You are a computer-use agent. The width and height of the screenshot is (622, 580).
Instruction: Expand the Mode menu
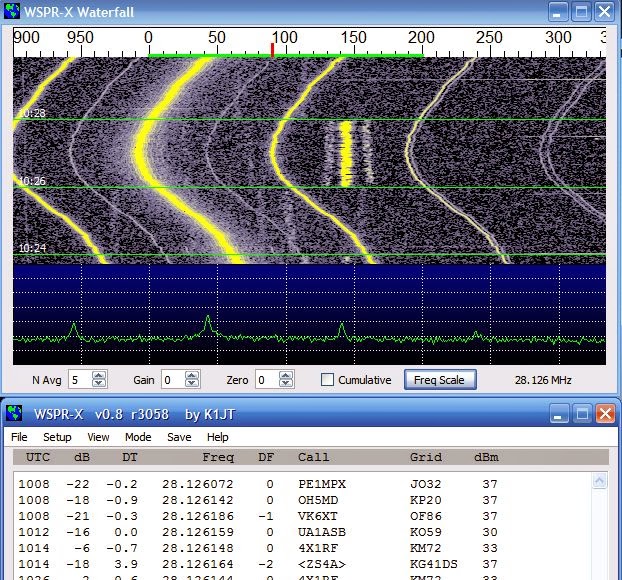click(x=137, y=437)
